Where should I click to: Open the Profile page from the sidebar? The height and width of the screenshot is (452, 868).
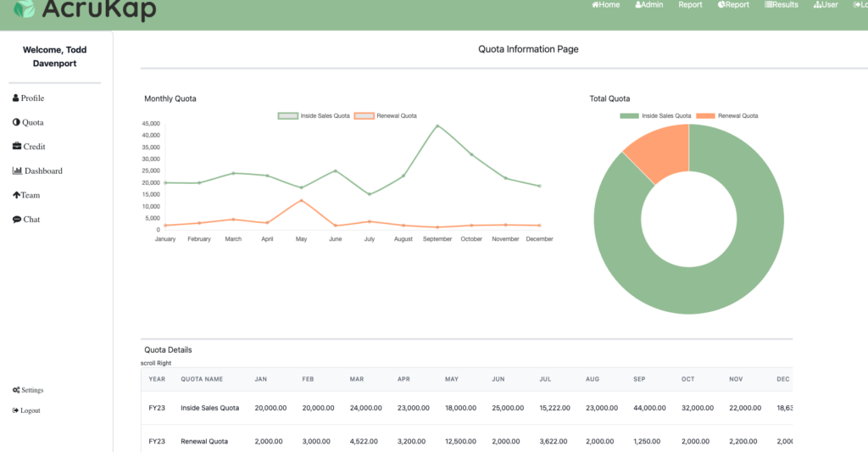[29, 98]
